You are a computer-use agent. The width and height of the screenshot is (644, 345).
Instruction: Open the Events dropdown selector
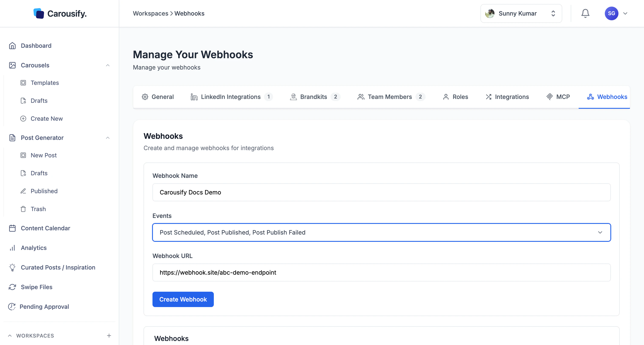[x=381, y=232]
